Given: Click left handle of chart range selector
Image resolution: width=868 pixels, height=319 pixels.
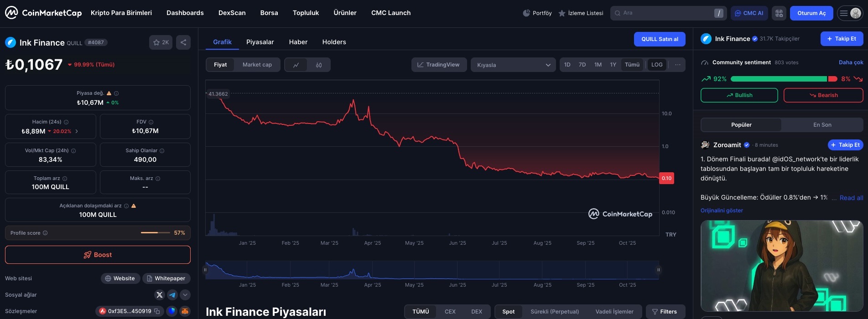Looking at the screenshot, I should coord(205,270).
